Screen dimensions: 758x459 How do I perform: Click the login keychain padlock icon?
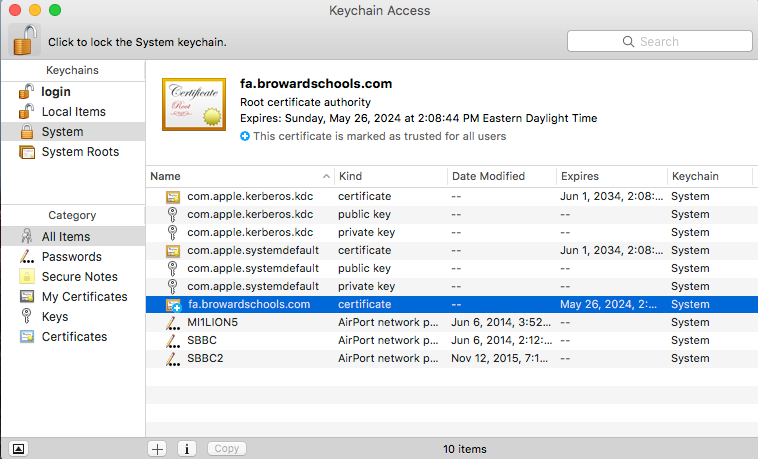pyautogui.click(x=26, y=91)
